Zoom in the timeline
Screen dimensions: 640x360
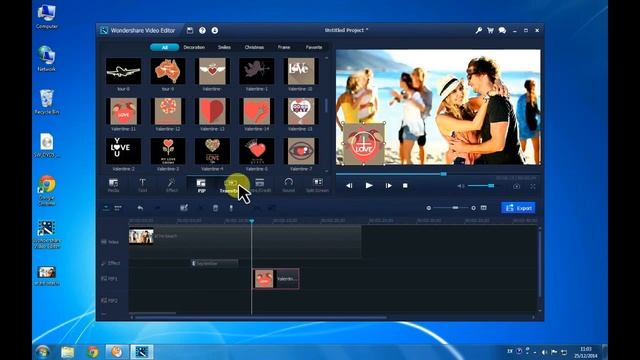point(473,208)
